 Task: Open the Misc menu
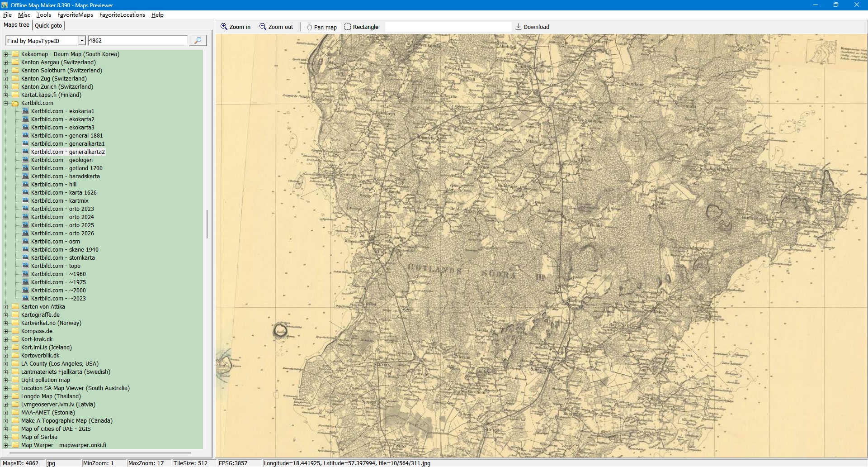(24, 15)
